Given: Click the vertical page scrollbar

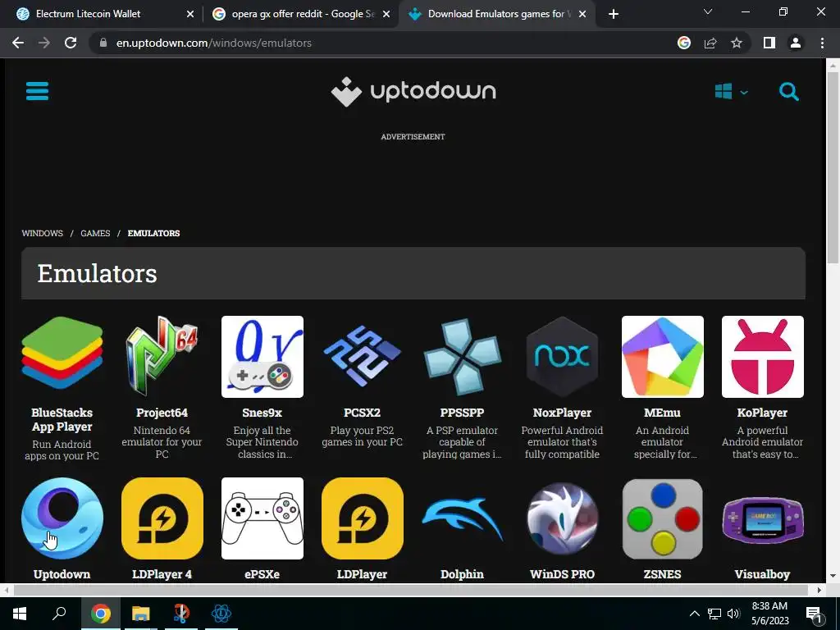Looking at the screenshot, I should [833, 167].
